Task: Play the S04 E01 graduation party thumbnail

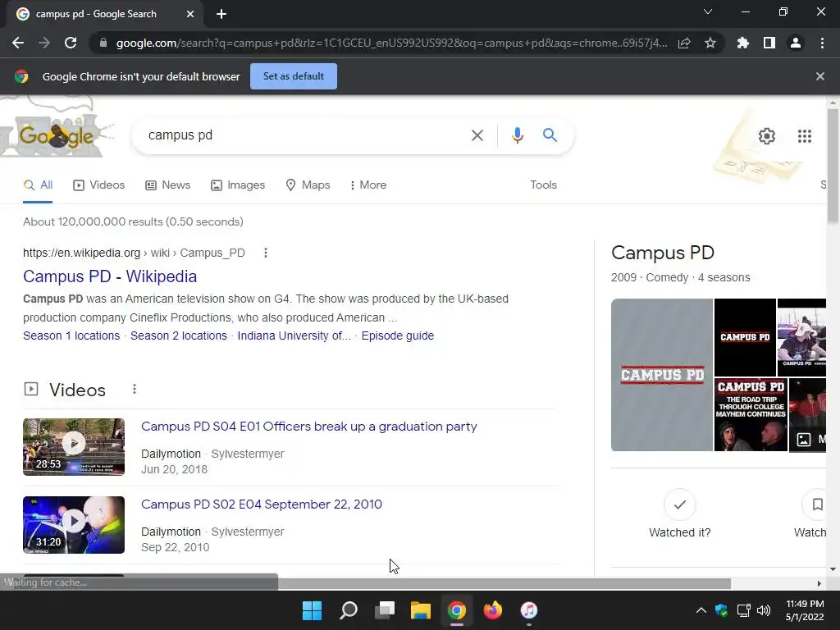Action: (74, 447)
